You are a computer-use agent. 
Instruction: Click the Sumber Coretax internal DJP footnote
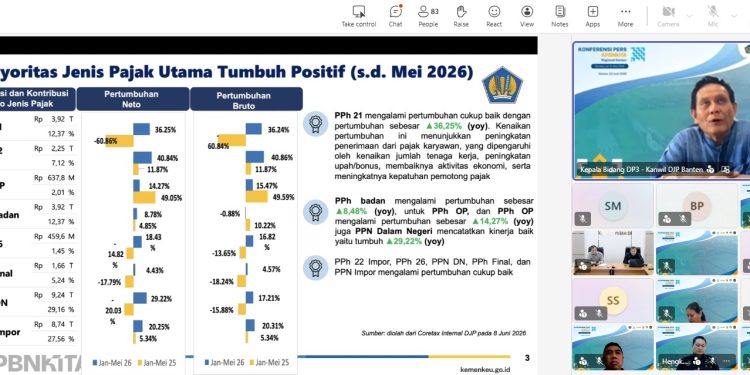pyautogui.click(x=443, y=333)
